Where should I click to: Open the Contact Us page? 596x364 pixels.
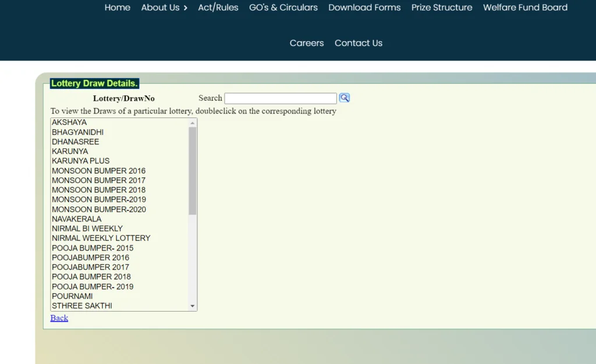[x=359, y=43]
